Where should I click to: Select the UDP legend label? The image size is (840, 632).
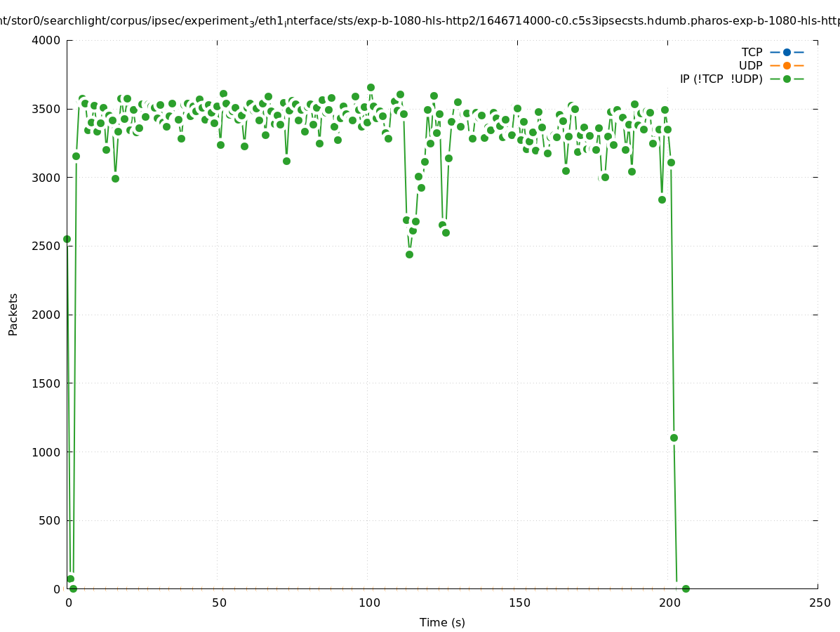pos(750,65)
